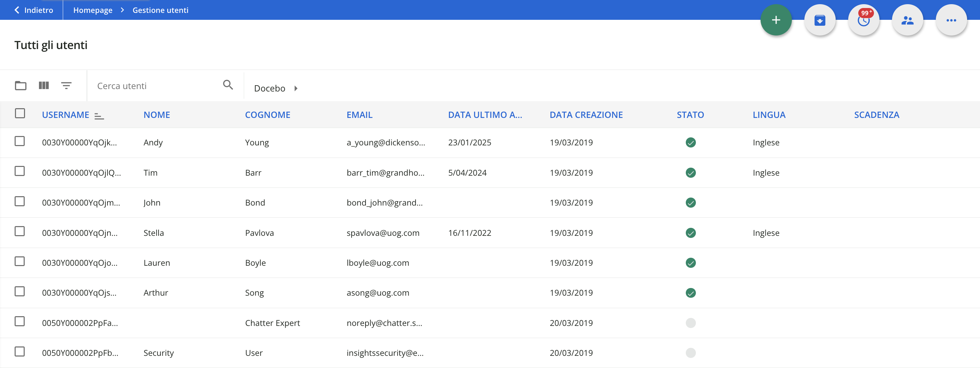This screenshot has width=980, height=368.
Task: Click the username sort indicator icon
Action: click(99, 116)
